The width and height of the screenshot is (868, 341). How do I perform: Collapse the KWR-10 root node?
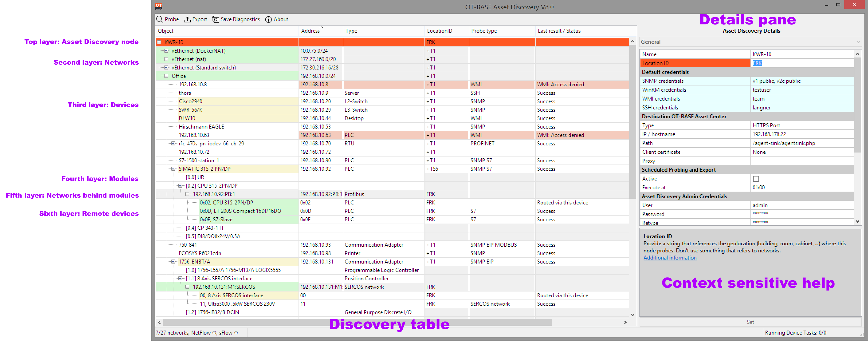pos(159,42)
